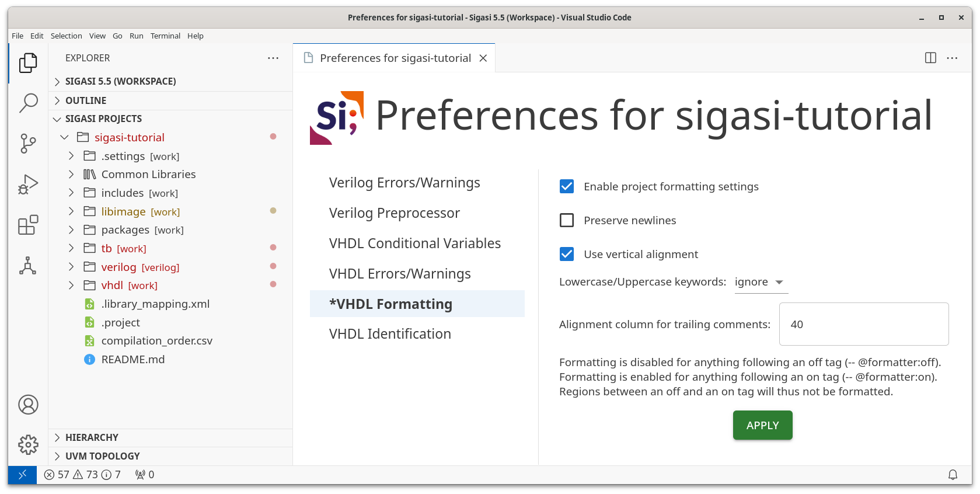The height and width of the screenshot is (494, 980).
Task: Click the Common Libraries library icon
Action: 89,175
